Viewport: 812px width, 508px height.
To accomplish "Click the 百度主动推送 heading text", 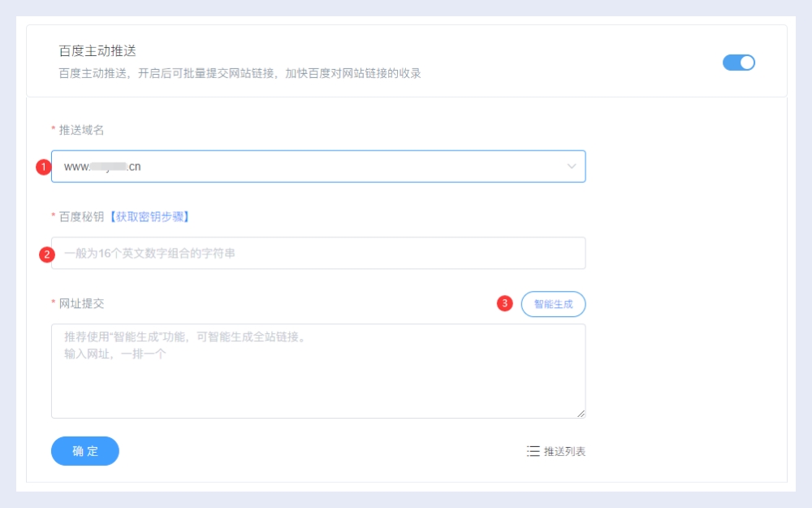I will [97, 50].
